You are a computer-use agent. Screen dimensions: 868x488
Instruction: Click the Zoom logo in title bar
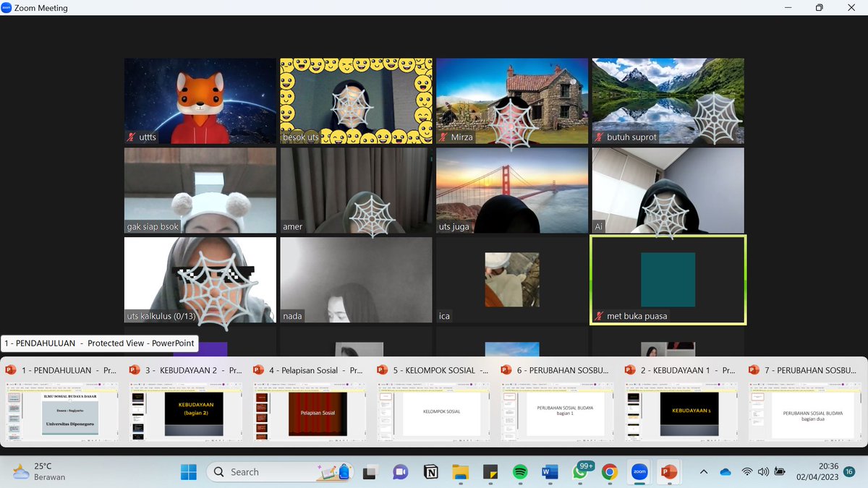pyautogui.click(x=7, y=8)
